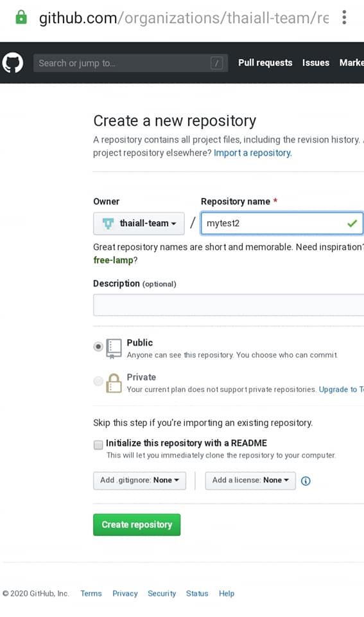
Task: Click the Create repository button
Action: [137, 524]
